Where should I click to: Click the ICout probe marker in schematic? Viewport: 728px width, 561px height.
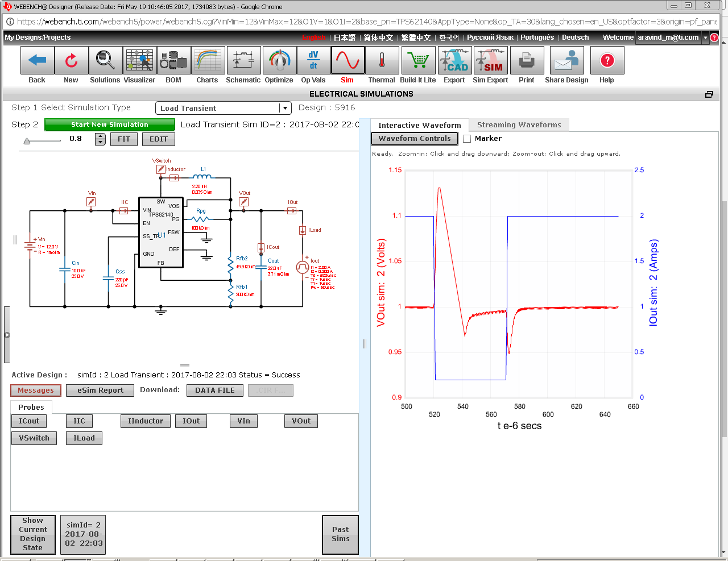pos(261,247)
